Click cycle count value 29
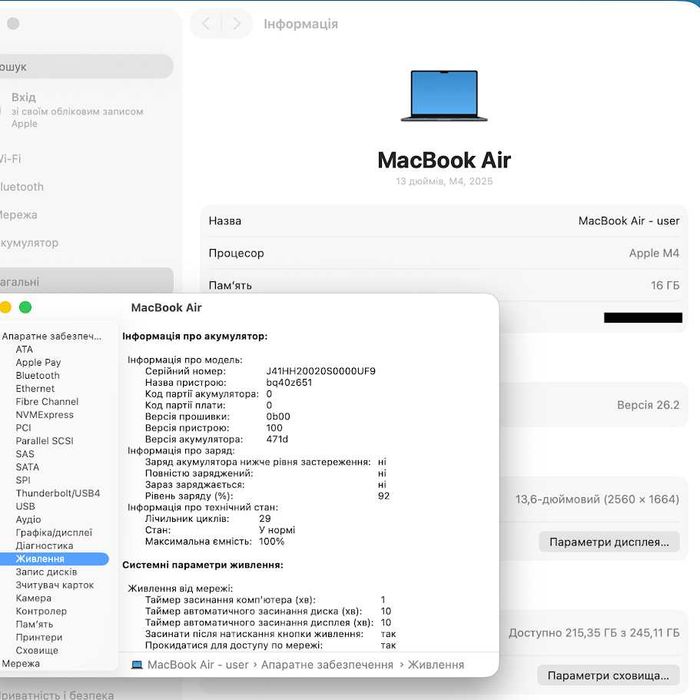This screenshot has height=700, width=700. click(265, 519)
